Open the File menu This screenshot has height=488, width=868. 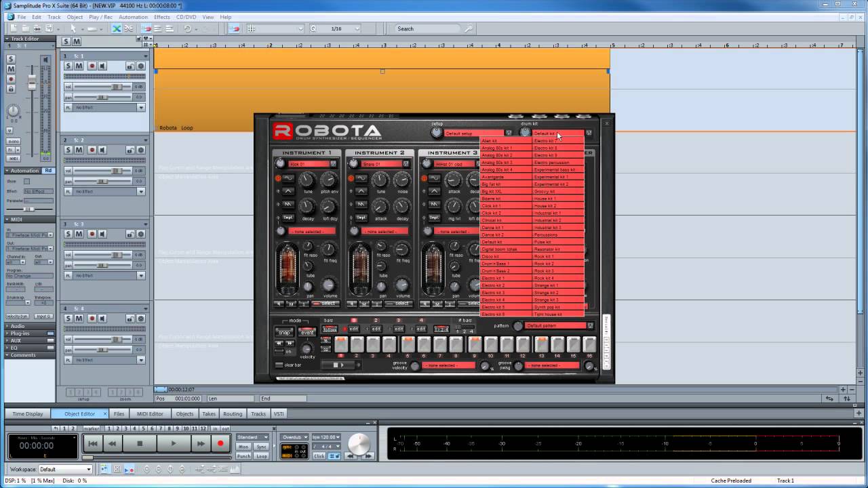coord(22,17)
